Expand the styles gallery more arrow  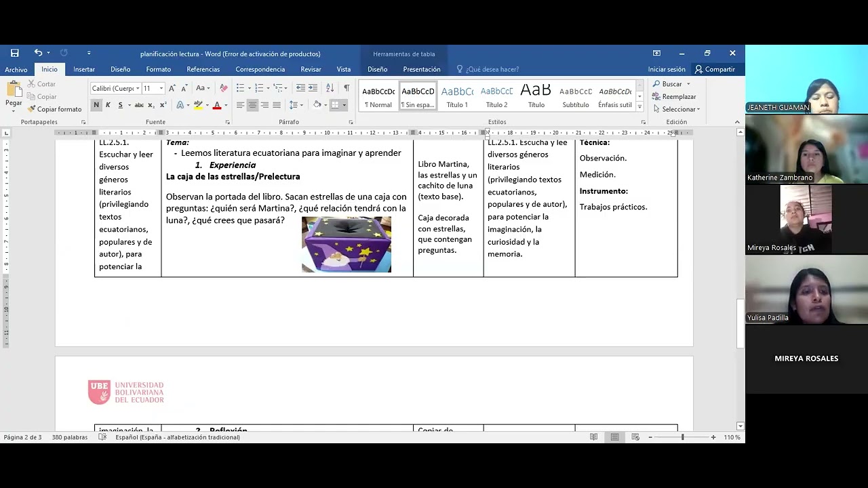639,106
